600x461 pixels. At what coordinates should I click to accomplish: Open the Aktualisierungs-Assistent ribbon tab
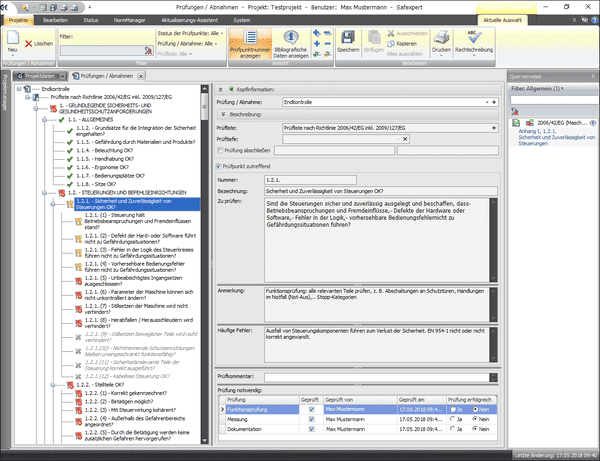click(x=189, y=19)
